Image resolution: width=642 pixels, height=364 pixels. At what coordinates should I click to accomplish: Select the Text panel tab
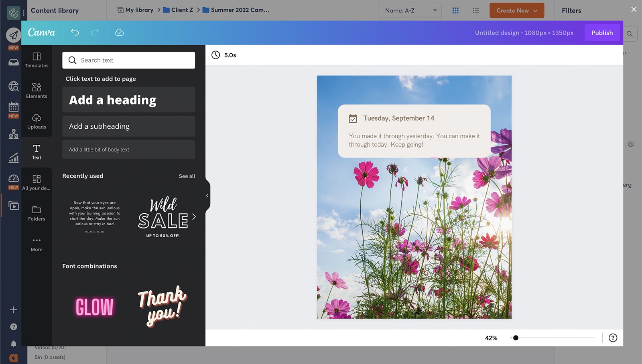pyautogui.click(x=37, y=152)
